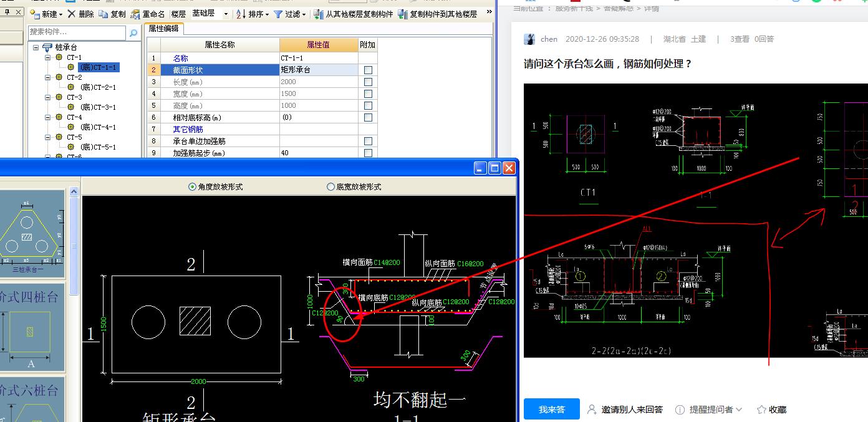Click the person icon beside 邀请别人来回答
868x422 pixels.
(x=592, y=410)
